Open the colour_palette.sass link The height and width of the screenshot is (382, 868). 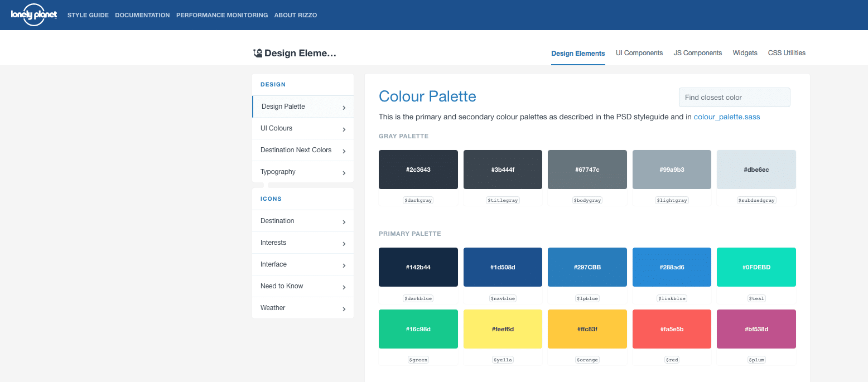point(727,117)
